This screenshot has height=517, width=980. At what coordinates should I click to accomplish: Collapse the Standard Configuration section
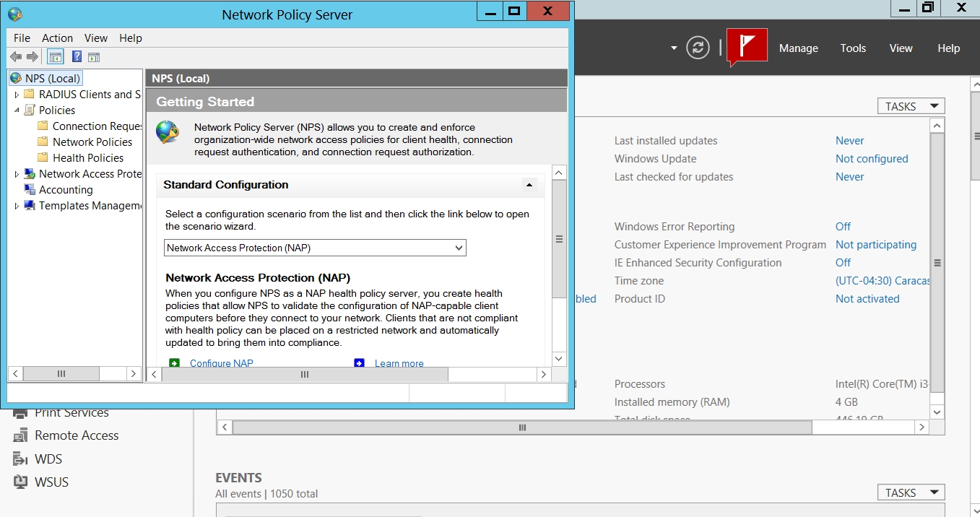point(529,185)
